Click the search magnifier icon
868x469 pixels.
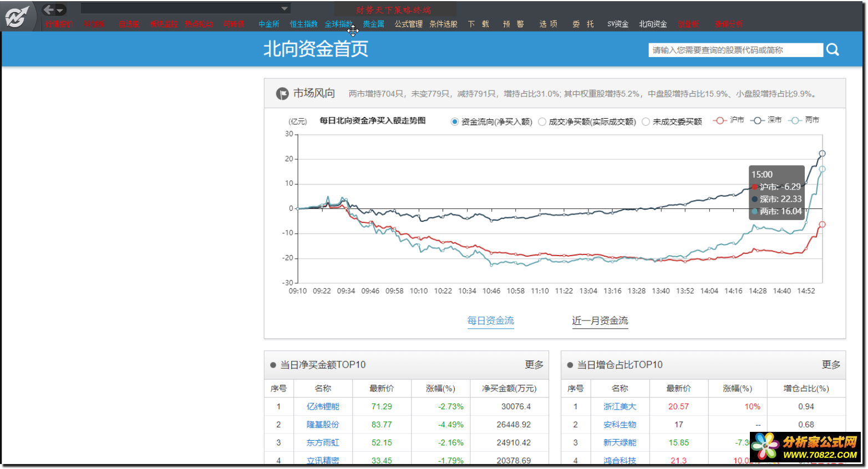(x=833, y=50)
